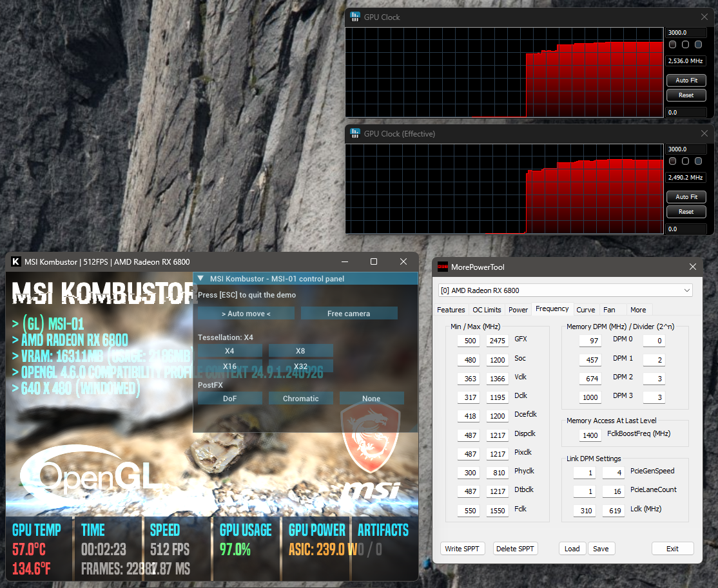Click the Lclk max field showing 619
718x588 pixels.
click(x=613, y=511)
